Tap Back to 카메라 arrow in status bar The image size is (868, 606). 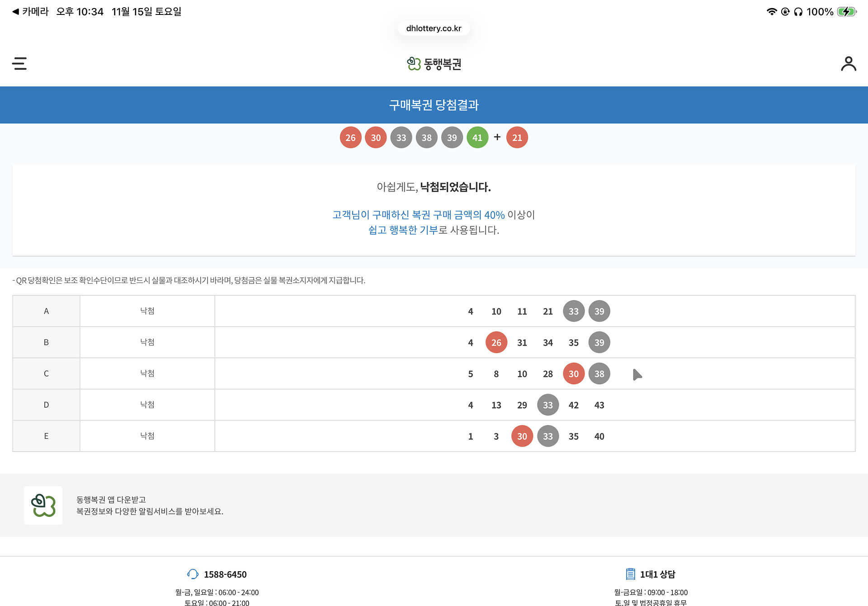tap(15, 12)
